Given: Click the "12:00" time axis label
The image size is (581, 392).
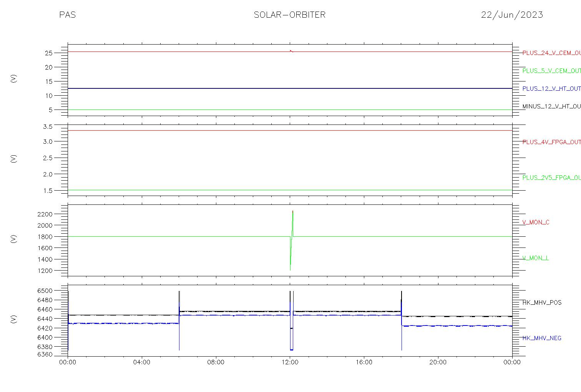Looking at the screenshot, I should (x=290, y=362).
